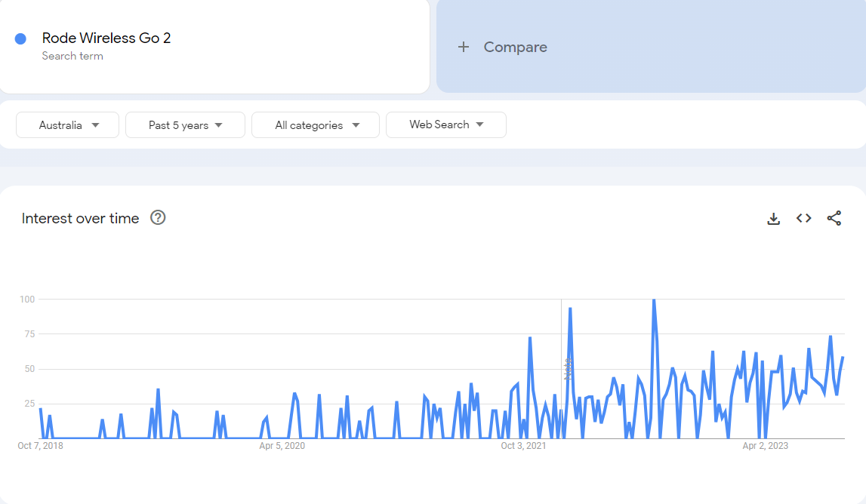Open the Australia region dropdown
Viewport: 866px width, 504px height.
click(67, 124)
